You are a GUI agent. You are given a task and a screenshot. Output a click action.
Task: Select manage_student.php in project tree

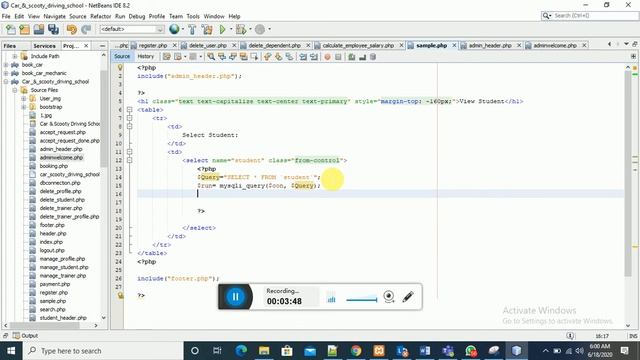[x=64, y=267]
